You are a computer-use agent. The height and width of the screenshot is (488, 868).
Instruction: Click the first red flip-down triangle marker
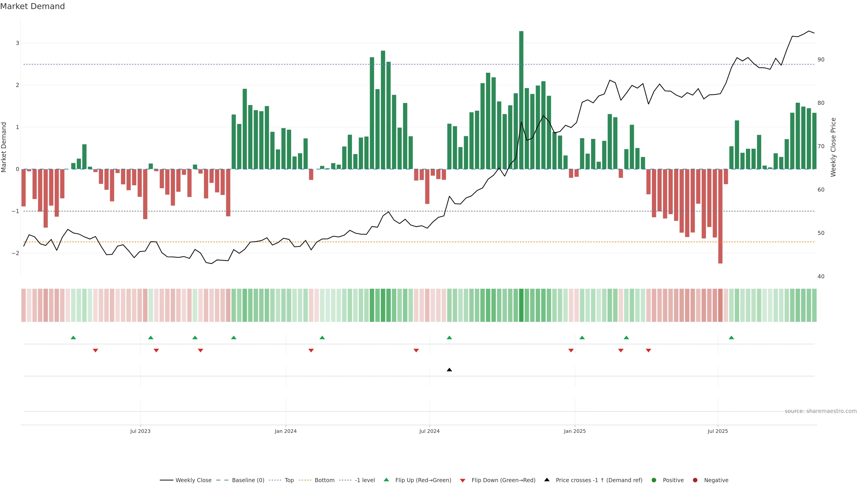click(95, 350)
